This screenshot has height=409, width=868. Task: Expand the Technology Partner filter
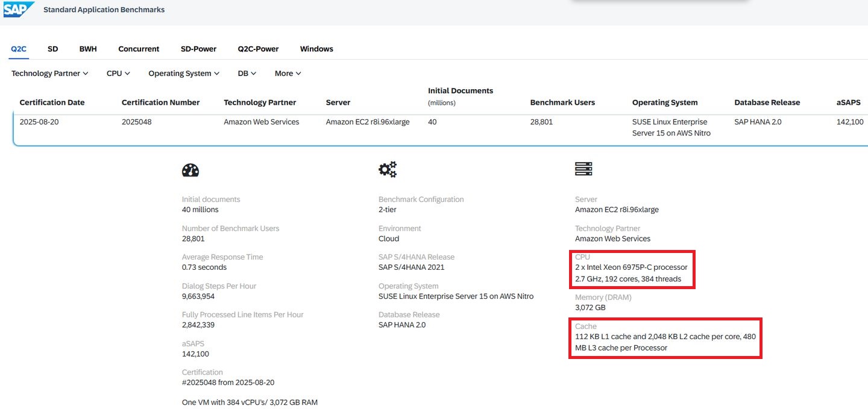point(49,73)
